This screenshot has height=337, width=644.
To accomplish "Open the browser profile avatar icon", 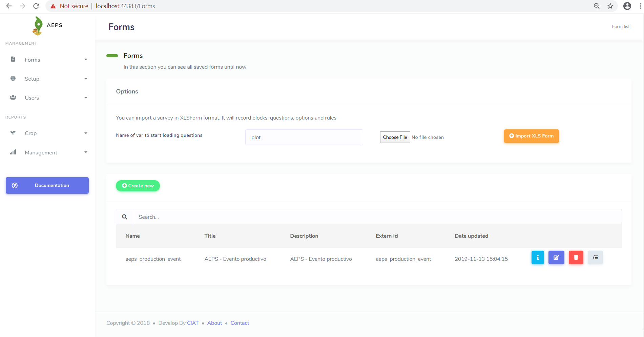I will (x=627, y=6).
